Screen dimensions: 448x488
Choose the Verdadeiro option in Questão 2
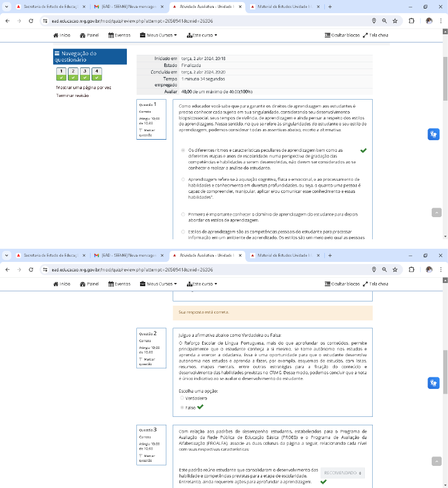tap(182, 398)
